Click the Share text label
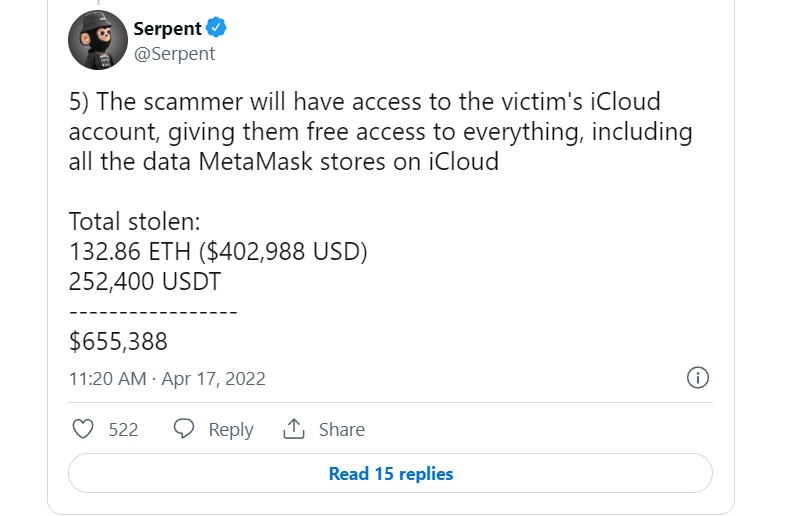 click(x=341, y=429)
